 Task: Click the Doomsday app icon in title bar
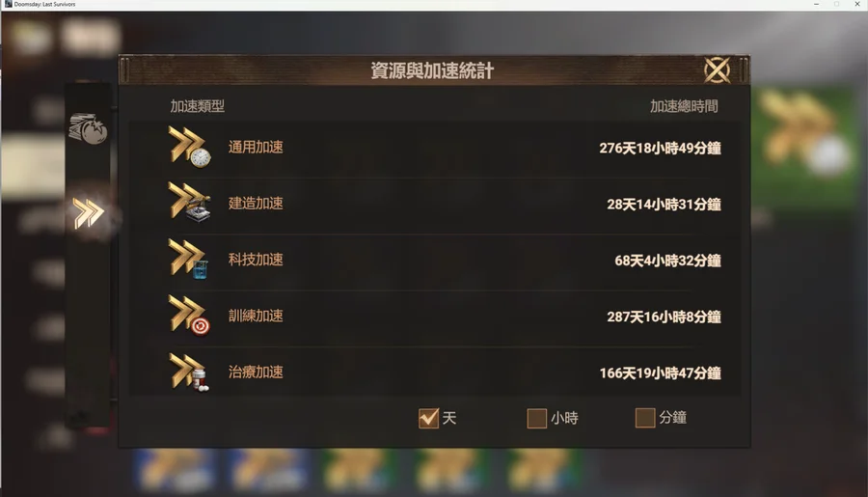click(8, 4)
